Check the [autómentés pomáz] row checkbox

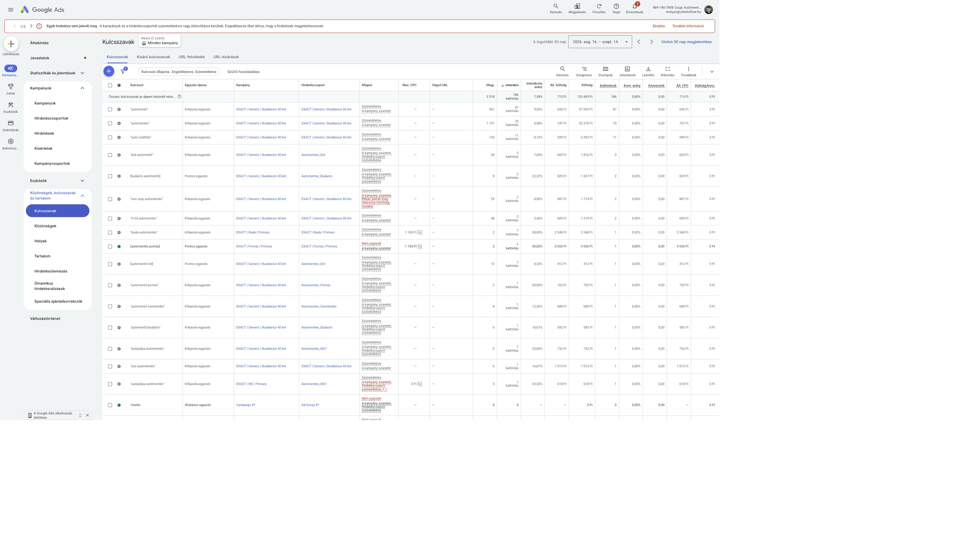(110, 247)
